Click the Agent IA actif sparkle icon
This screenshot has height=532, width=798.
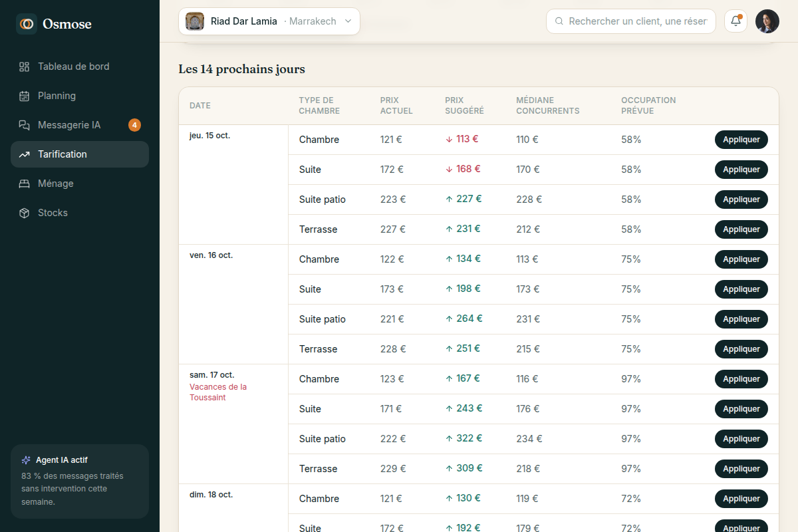tap(26, 460)
